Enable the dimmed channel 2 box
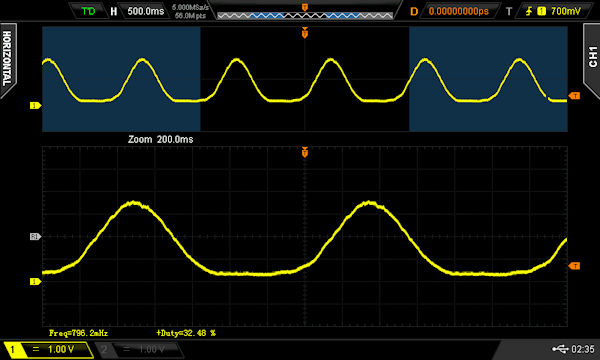This screenshot has width=600, height=360. click(x=138, y=349)
